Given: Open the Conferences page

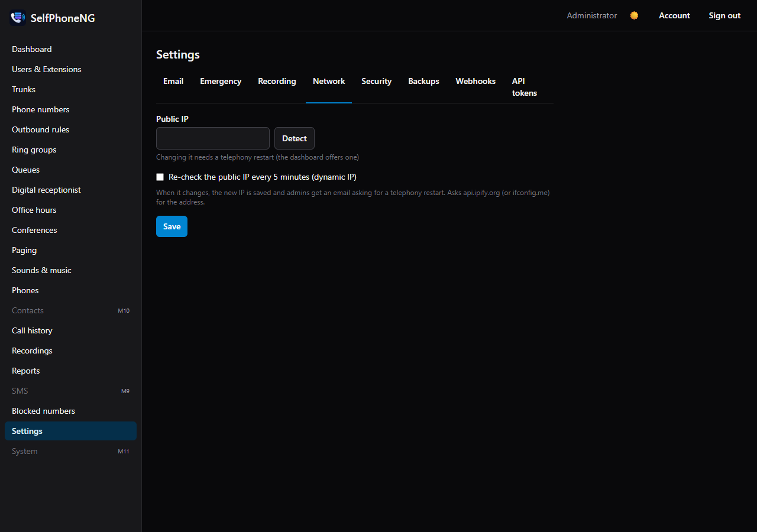Looking at the screenshot, I should tap(70, 230).
